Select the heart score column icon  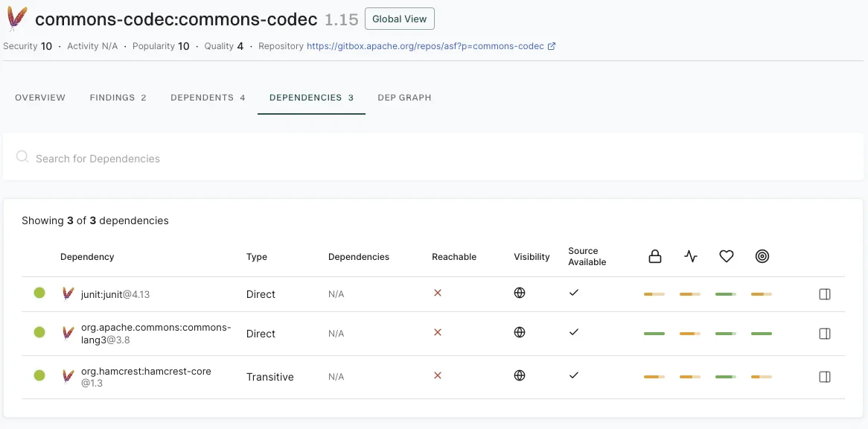pyautogui.click(x=726, y=256)
